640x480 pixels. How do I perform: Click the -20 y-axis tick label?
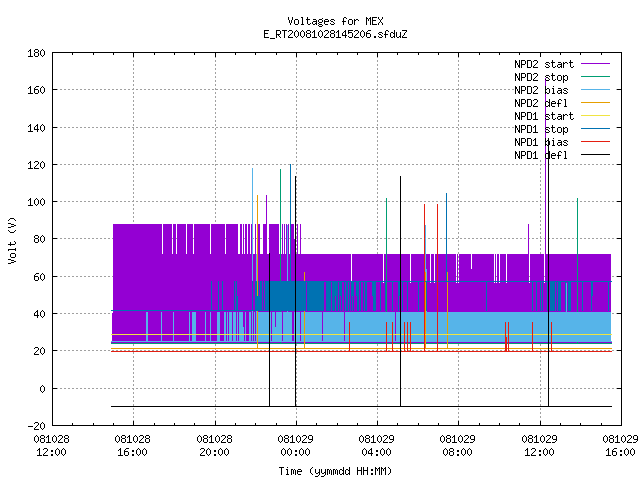point(36,426)
